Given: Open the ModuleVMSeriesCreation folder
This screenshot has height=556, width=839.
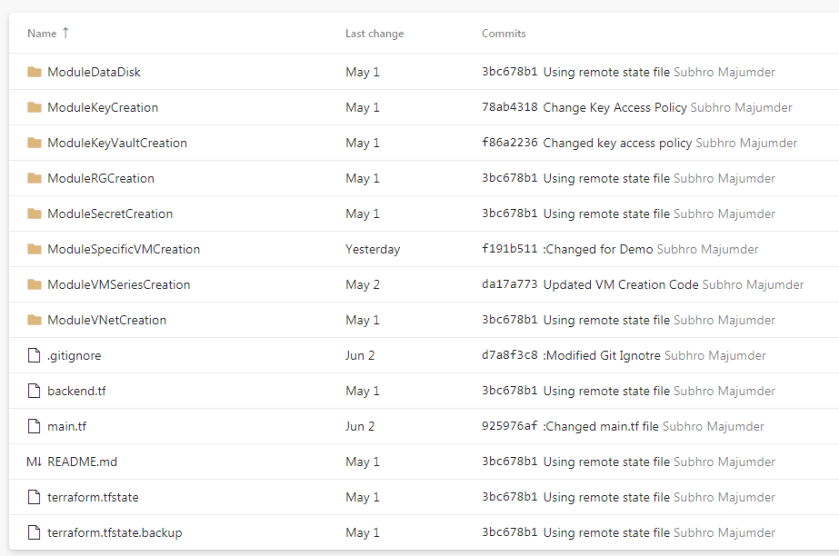Looking at the screenshot, I should (118, 285).
